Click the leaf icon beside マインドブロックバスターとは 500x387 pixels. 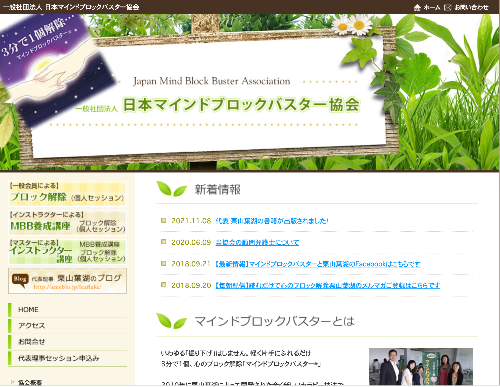pyautogui.click(x=171, y=321)
